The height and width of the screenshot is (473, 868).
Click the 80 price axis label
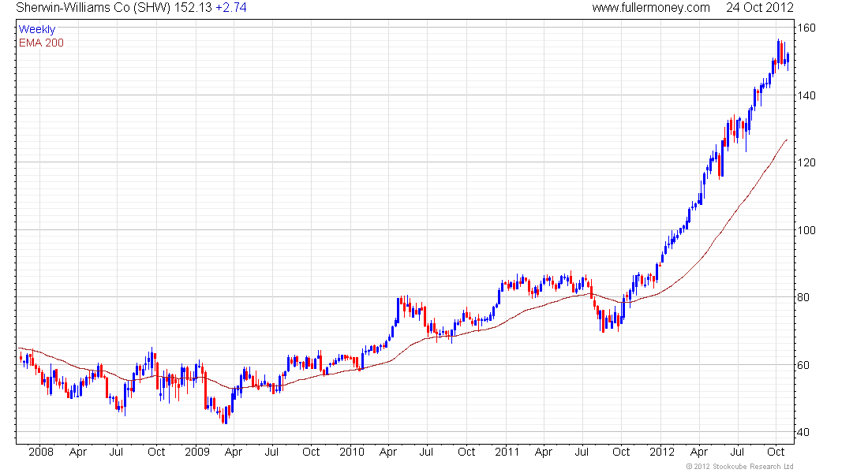point(803,297)
